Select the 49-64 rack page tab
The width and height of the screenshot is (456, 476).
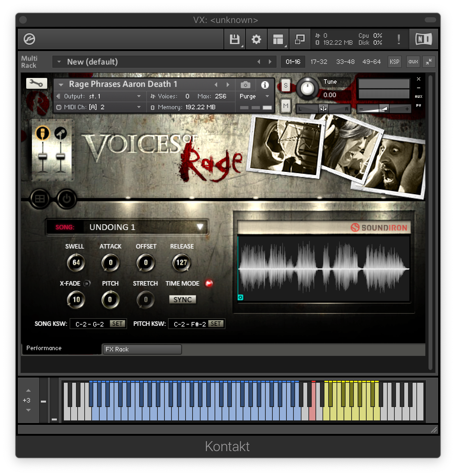[371, 62]
